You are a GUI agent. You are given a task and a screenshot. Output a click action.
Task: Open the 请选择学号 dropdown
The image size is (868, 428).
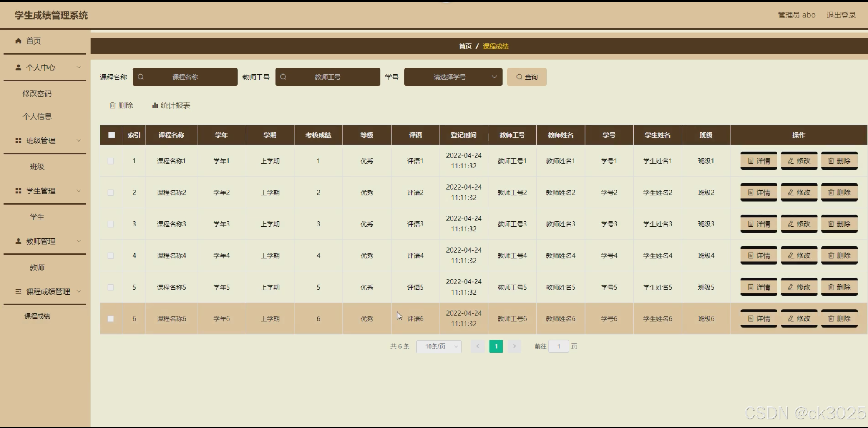453,77
